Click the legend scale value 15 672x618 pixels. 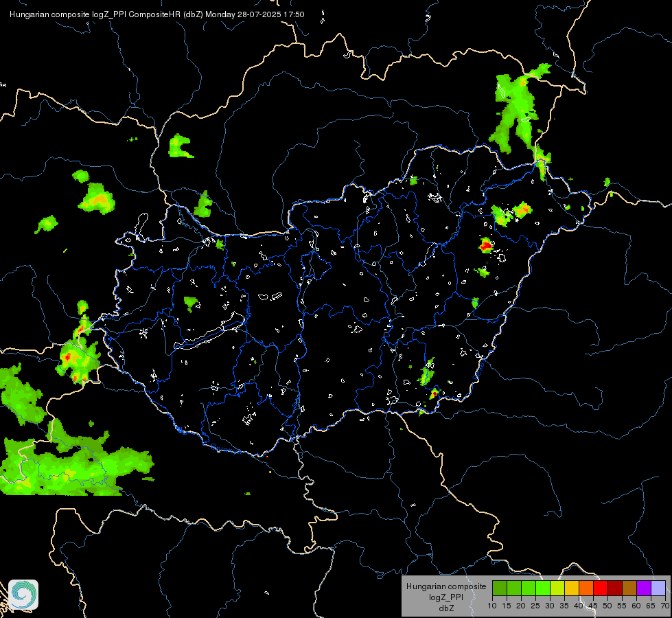(507, 606)
